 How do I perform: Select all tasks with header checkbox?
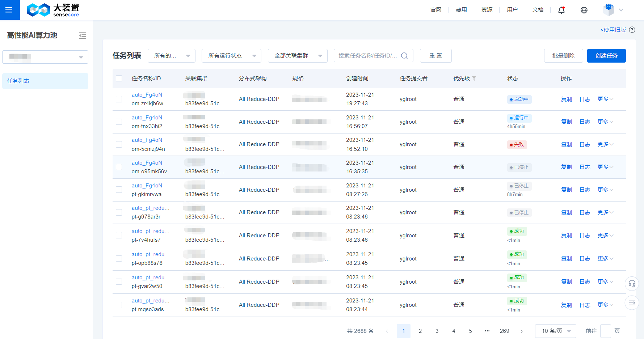click(x=119, y=79)
